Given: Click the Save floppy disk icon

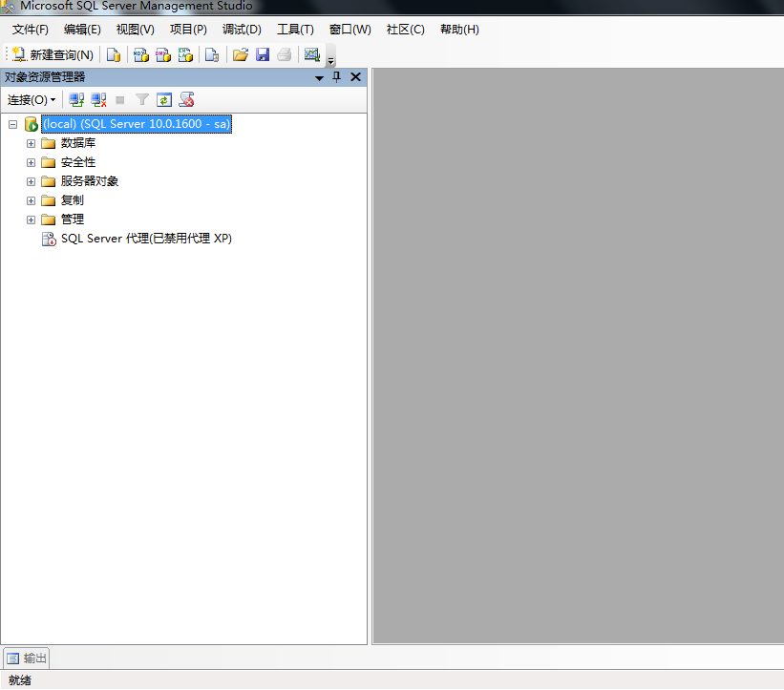Looking at the screenshot, I should point(263,54).
